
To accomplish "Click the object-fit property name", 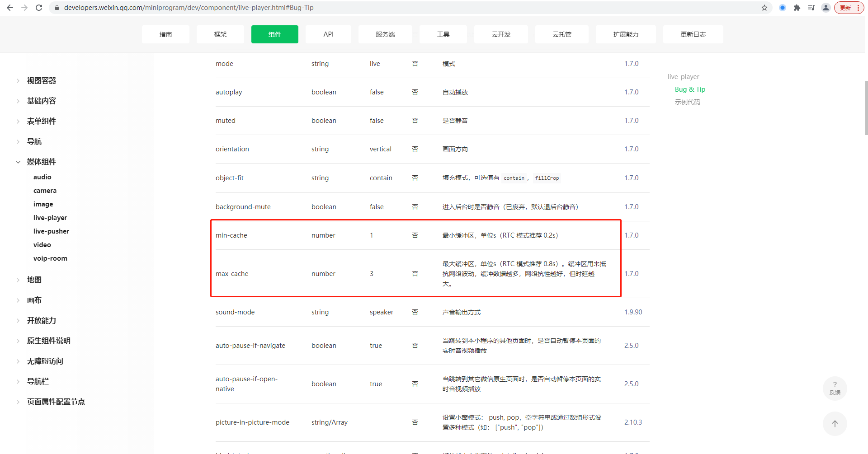I will click(x=230, y=178).
